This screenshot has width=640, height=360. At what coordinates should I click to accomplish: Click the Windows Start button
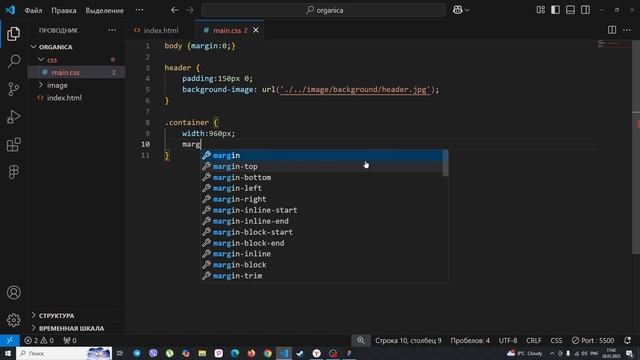(x=7, y=353)
